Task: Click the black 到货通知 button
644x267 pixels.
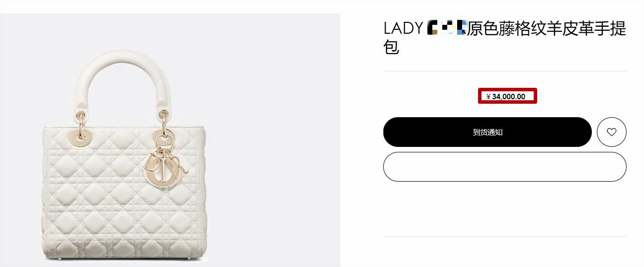Action: click(x=487, y=132)
